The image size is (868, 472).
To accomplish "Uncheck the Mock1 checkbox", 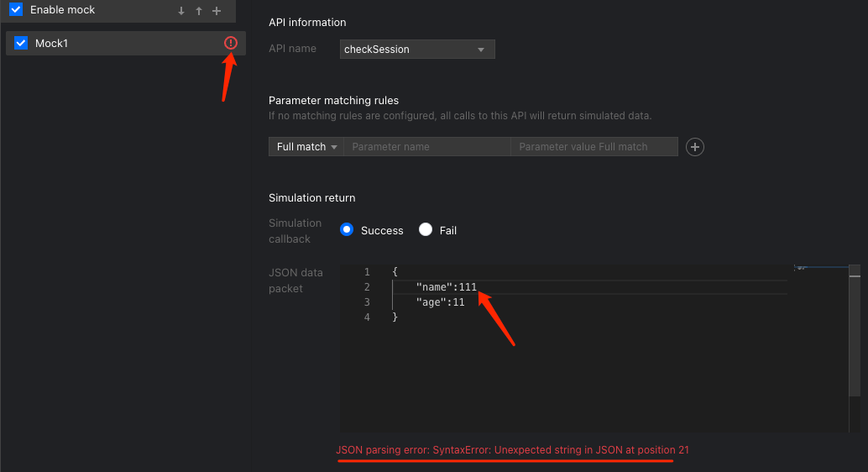I will pos(22,43).
